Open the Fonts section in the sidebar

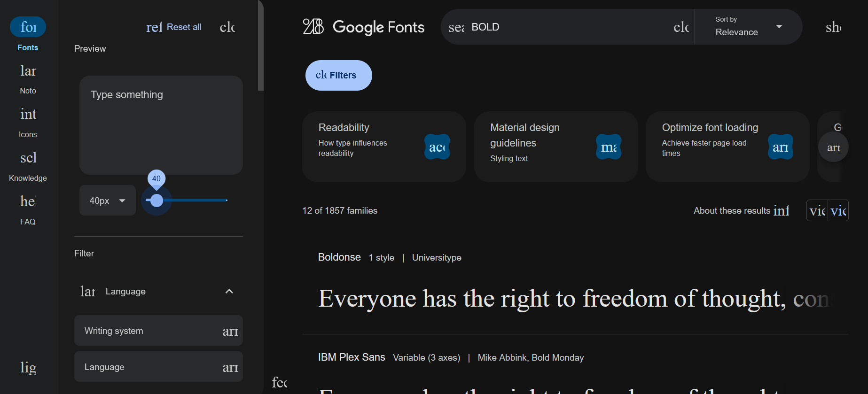[28, 34]
